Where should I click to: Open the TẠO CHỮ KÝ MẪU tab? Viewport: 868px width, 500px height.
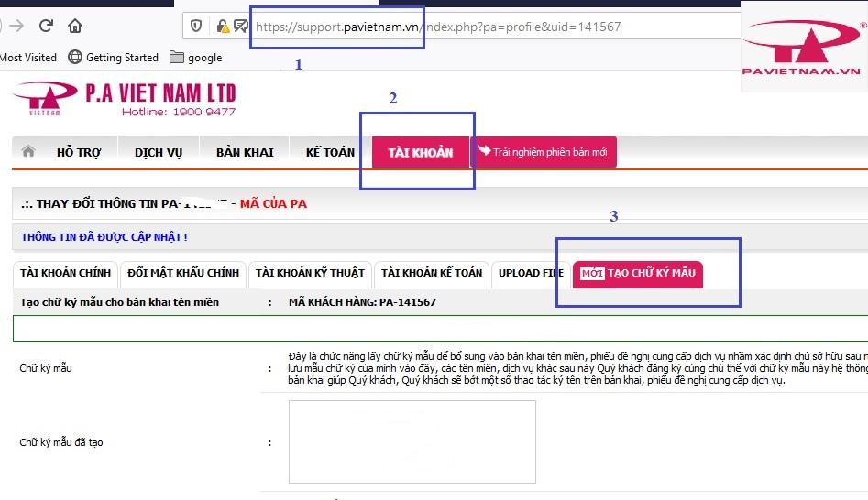(x=638, y=273)
